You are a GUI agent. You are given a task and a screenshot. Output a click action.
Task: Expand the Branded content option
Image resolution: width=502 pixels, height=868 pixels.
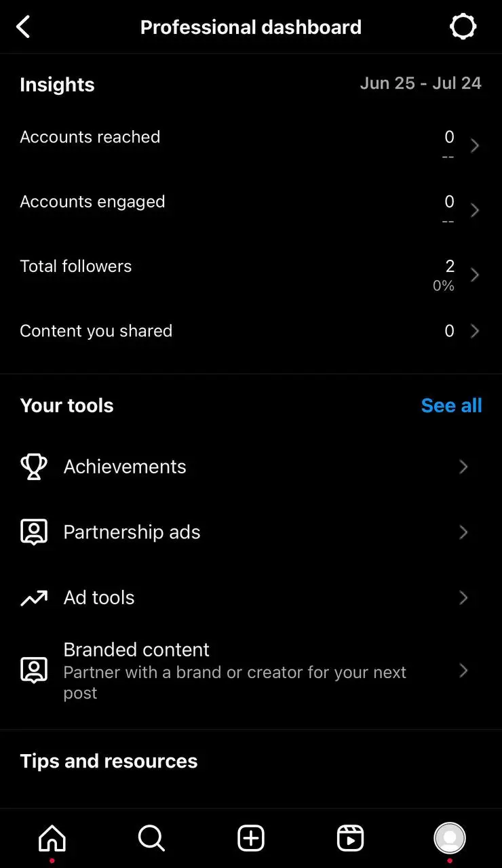[251, 670]
